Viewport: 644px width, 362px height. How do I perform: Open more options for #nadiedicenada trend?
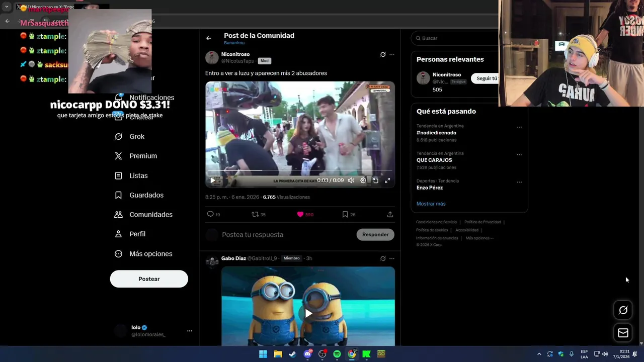[x=519, y=127]
